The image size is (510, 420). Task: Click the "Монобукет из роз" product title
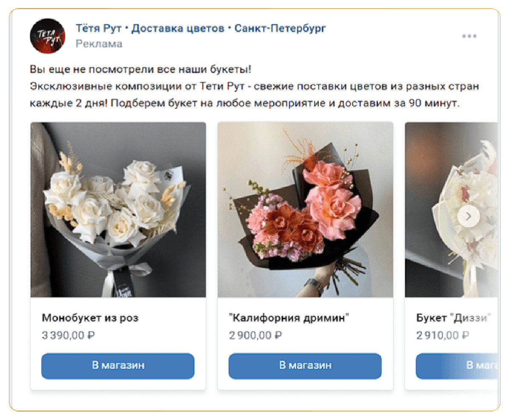pyautogui.click(x=90, y=318)
